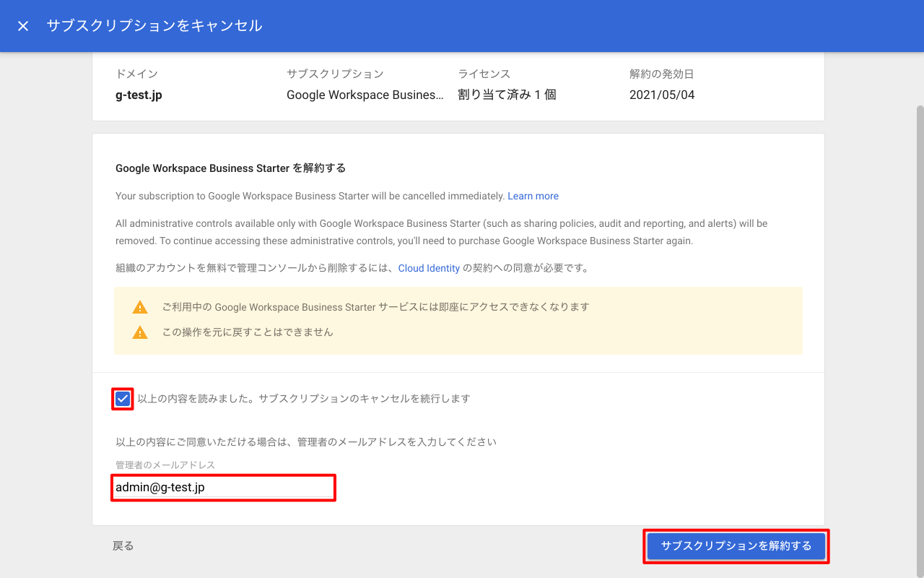Select the g-test.jp domain text
This screenshot has height=578, width=924.
pos(139,95)
